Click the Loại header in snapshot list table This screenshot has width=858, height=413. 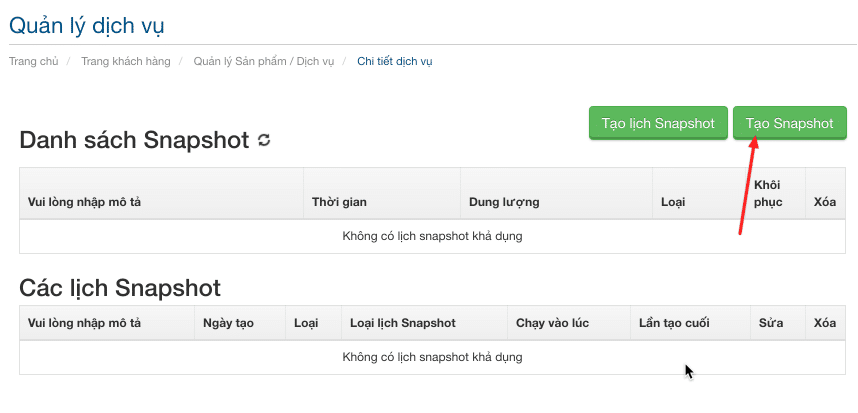[x=673, y=202]
